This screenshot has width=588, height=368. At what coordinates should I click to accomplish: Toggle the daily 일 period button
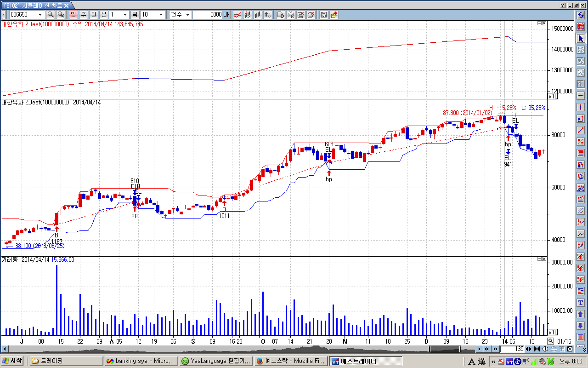click(73, 15)
